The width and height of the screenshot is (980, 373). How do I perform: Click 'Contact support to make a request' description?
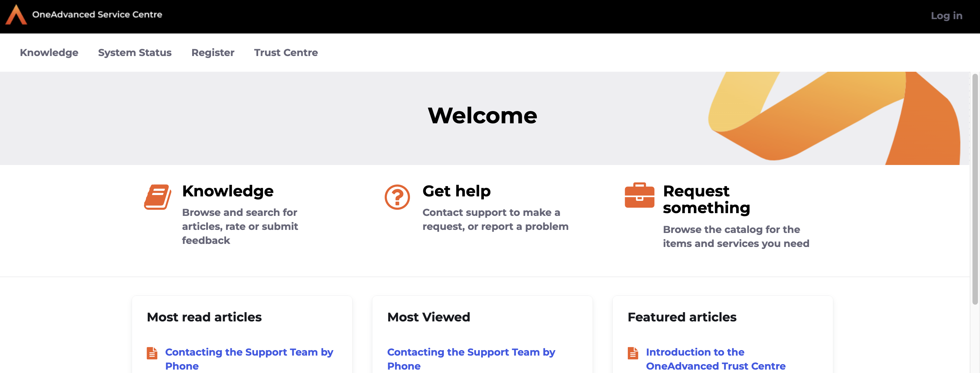[x=495, y=220]
